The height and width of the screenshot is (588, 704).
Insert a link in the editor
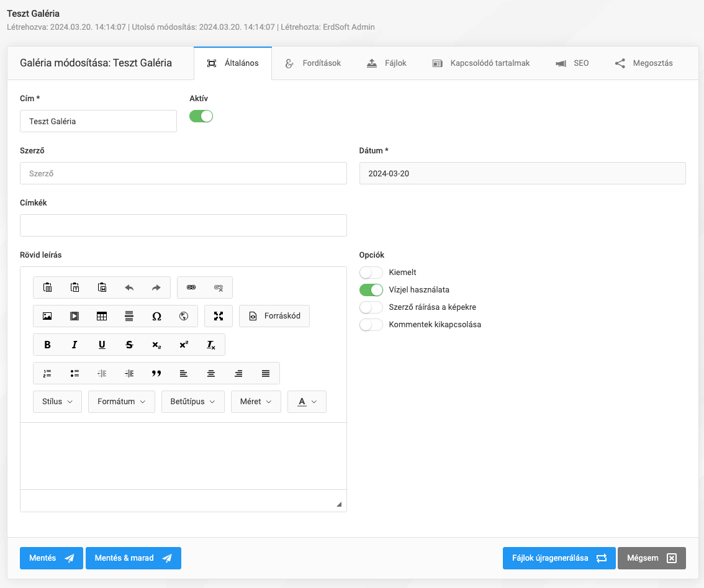191,287
